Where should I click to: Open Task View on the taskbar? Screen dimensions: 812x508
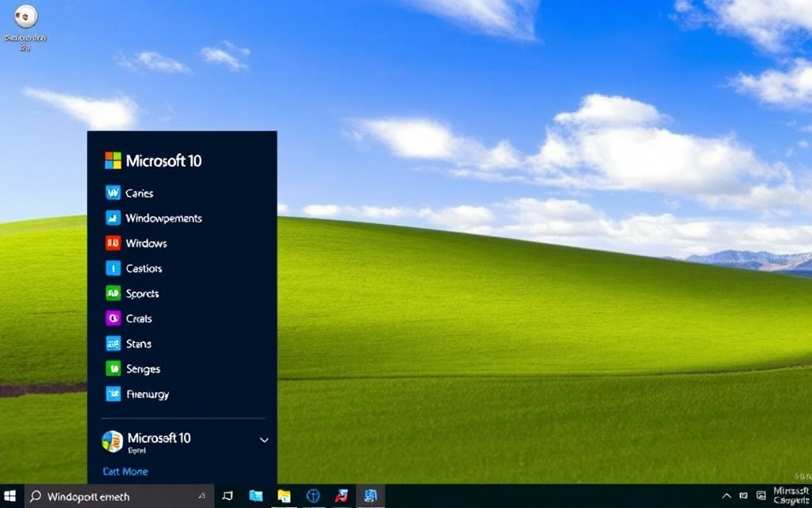point(228,496)
